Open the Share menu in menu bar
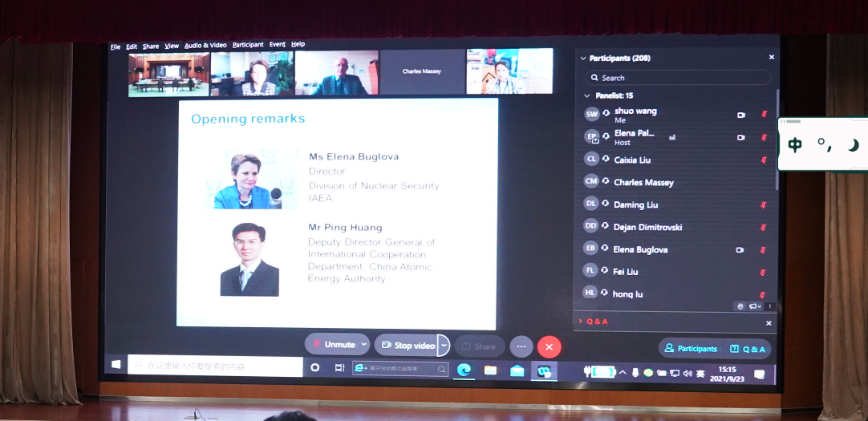 [x=151, y=47]
